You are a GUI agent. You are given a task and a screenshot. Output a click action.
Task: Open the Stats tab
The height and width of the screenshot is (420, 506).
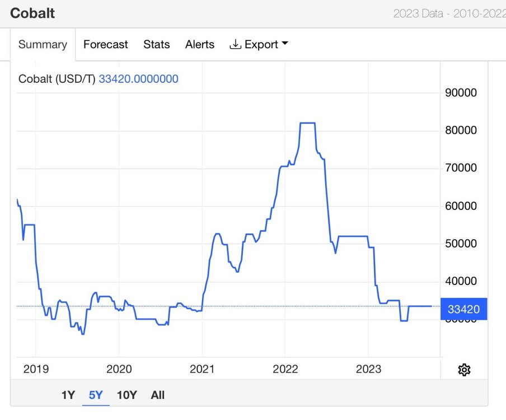coord(157,44)
